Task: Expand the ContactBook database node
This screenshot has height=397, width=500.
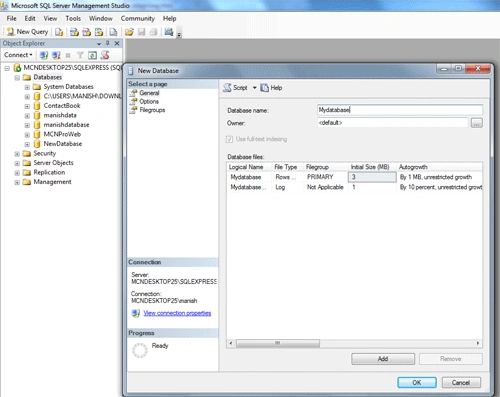Action: pos(27,106)
